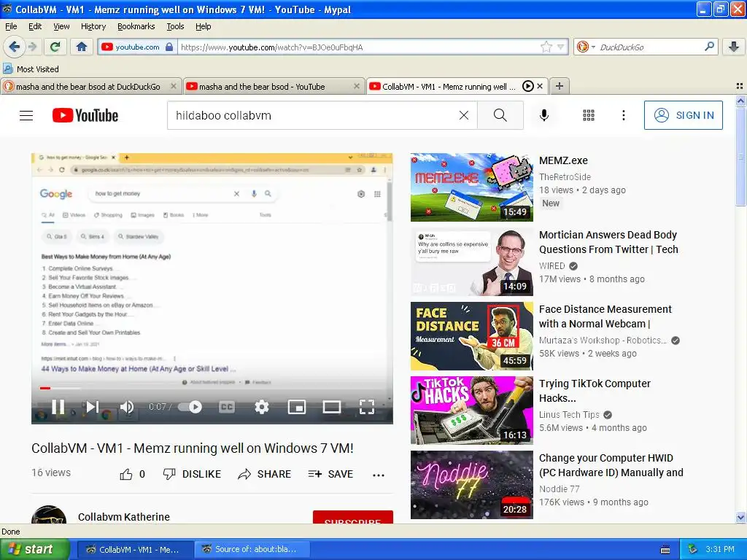Image resolution: width=747 pixels, height=560 pixels.
Task: Open YouTube settings three-dot menu
Action: pyautogui.click(x=623, y=115)
